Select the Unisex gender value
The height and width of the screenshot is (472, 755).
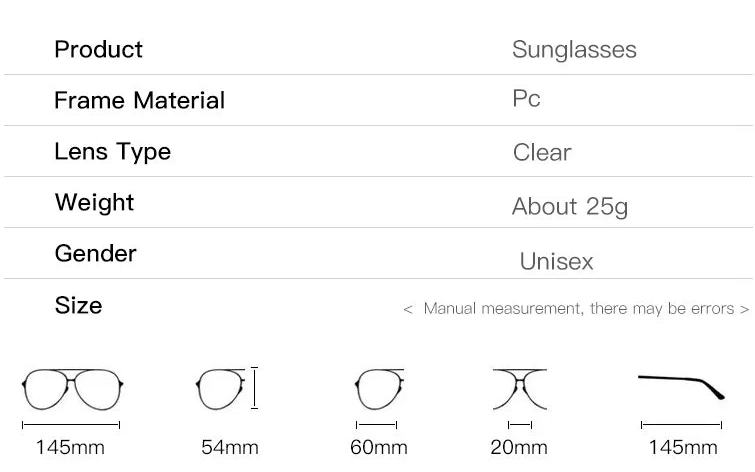[x=556, y=262]
